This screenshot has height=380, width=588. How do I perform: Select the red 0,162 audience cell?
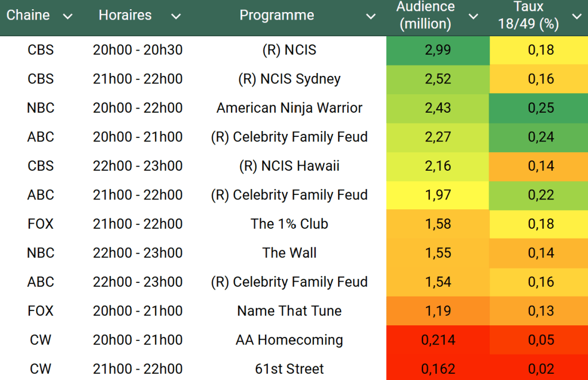coord(437,369)
